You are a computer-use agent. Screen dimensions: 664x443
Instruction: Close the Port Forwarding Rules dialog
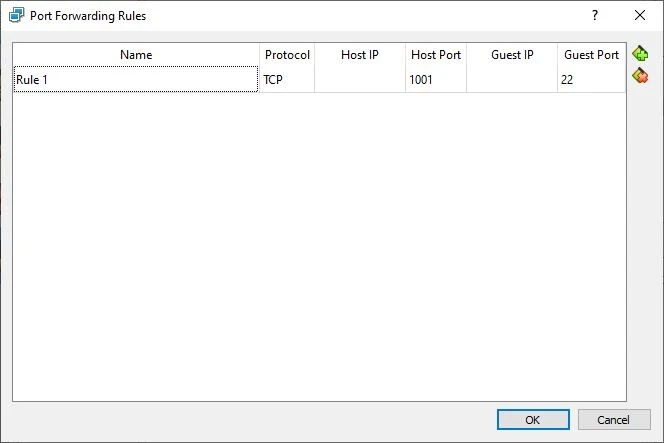coord(640,15)
